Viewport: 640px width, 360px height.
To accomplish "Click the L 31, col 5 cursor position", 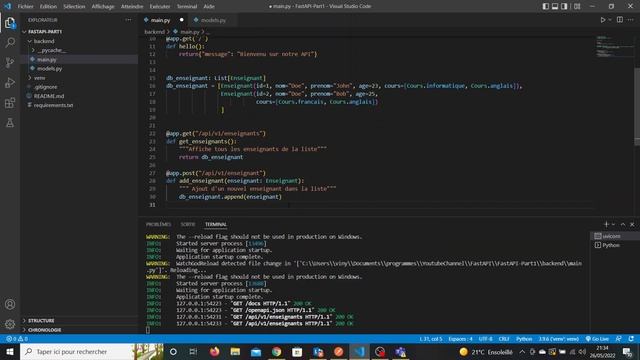I will point(431,339).
